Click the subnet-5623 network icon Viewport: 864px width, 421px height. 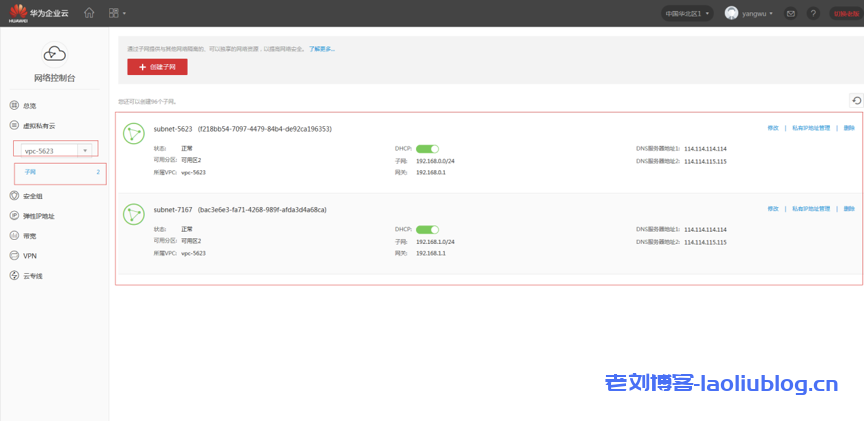pos(133,134)
